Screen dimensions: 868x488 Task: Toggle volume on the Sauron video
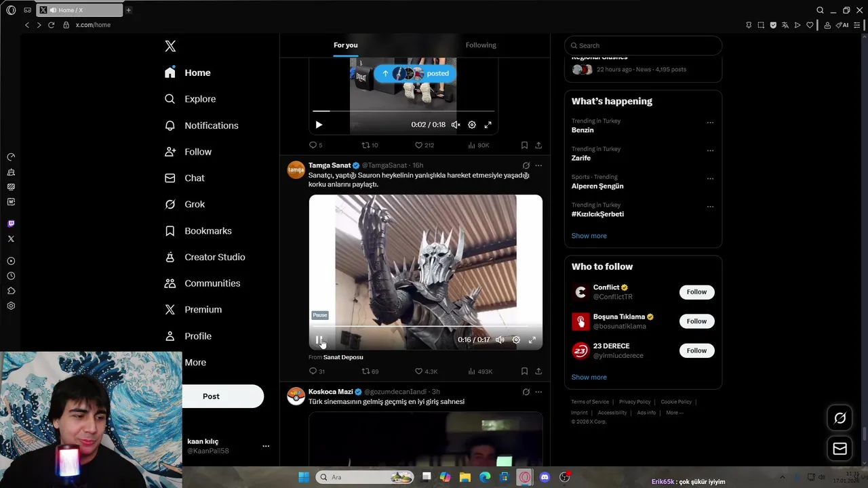click(500, 340)
